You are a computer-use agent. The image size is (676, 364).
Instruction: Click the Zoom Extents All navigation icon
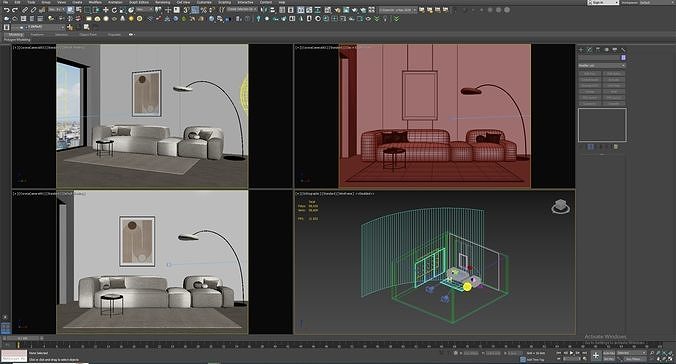[670, 353]
